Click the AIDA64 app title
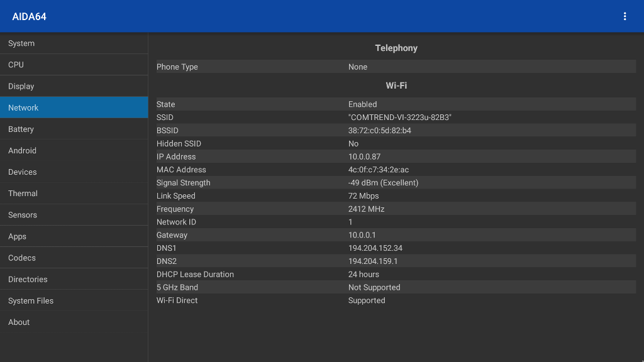This screenshot has width=644, height=362. tap(29, 16)
